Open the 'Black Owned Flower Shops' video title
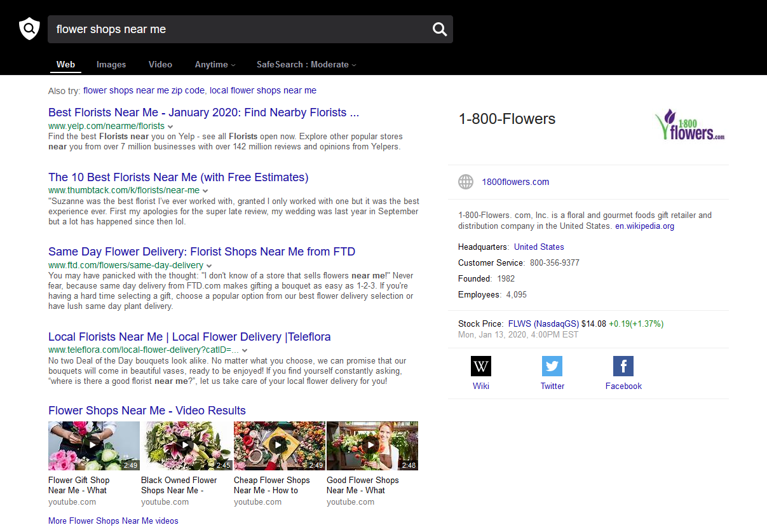767x532 pixels. [179, 486]
